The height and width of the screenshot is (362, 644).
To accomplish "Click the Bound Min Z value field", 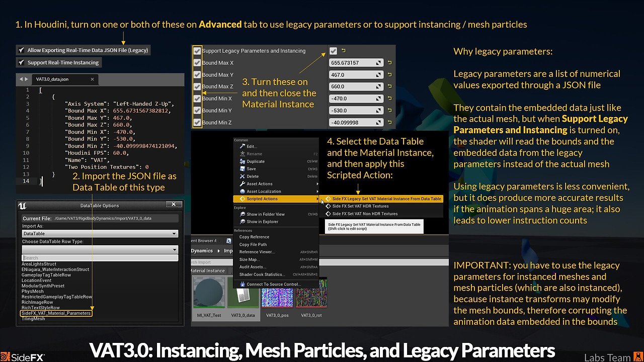I will click(356, 122).
